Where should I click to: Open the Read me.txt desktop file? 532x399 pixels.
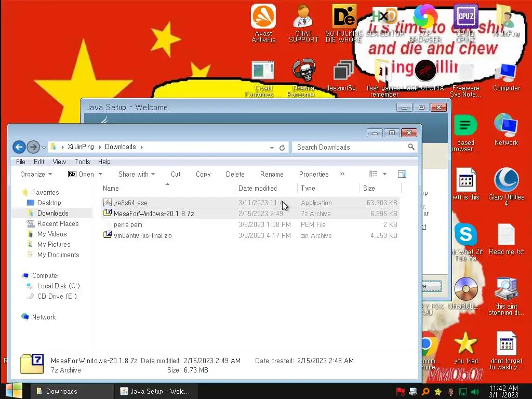[506, 239]
